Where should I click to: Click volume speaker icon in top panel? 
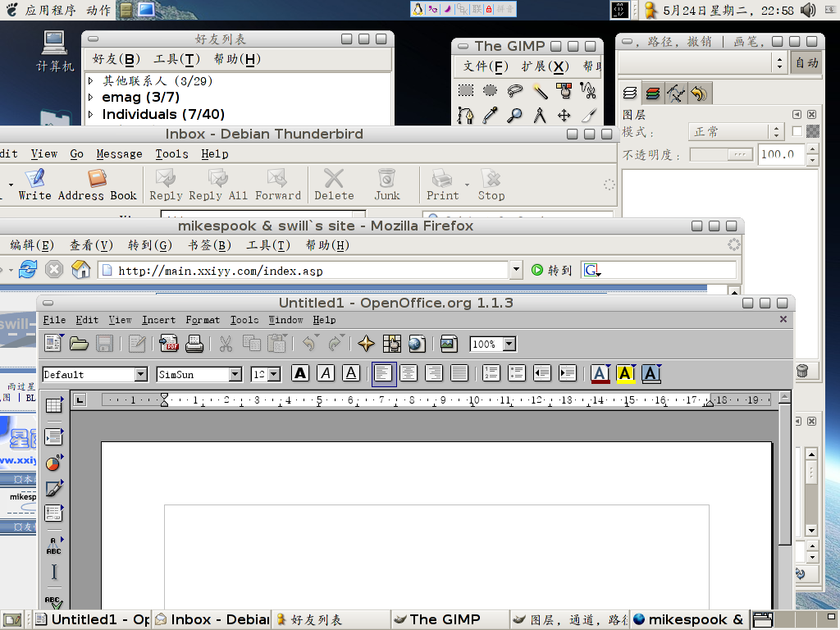(x=808, y=10)
